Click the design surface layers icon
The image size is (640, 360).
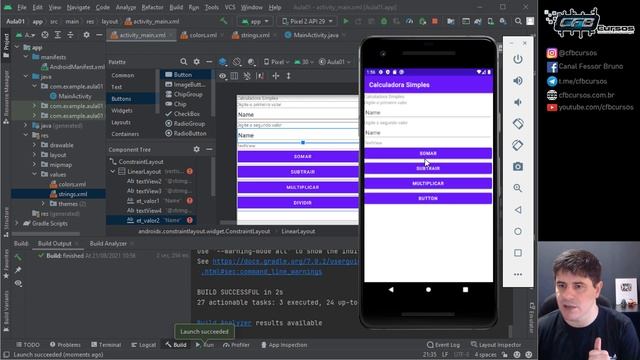coord(222,62)
